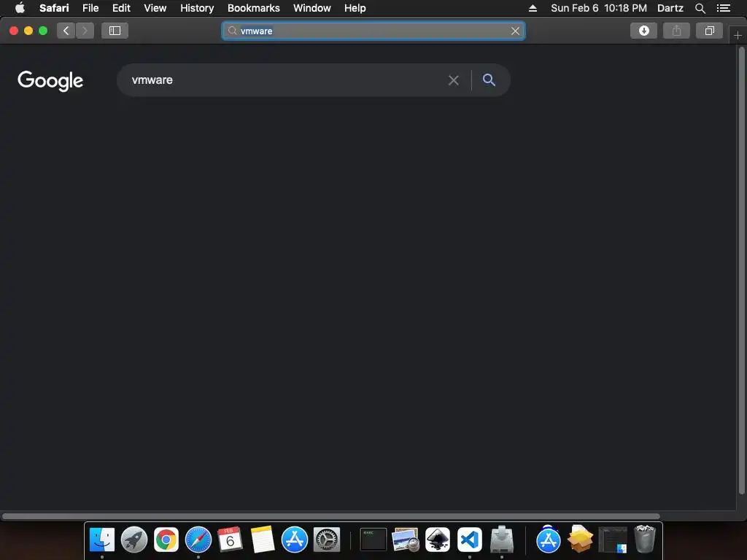The image size is (747, 560).
Task: Open the View menu
Action: coord(155,8)
